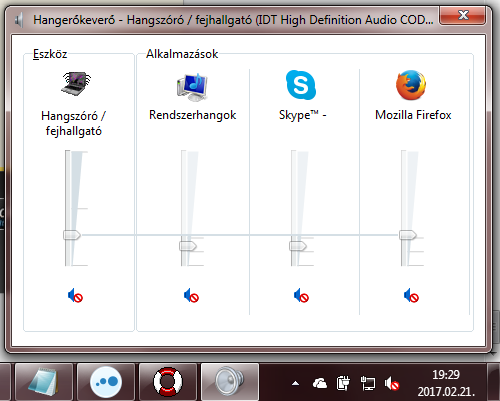Image resolution: width=500 pixels, height=401 pixels.
Task: Click the "Hangszóró / fejhallgató" device label
Action: click(x=73, y=123)
